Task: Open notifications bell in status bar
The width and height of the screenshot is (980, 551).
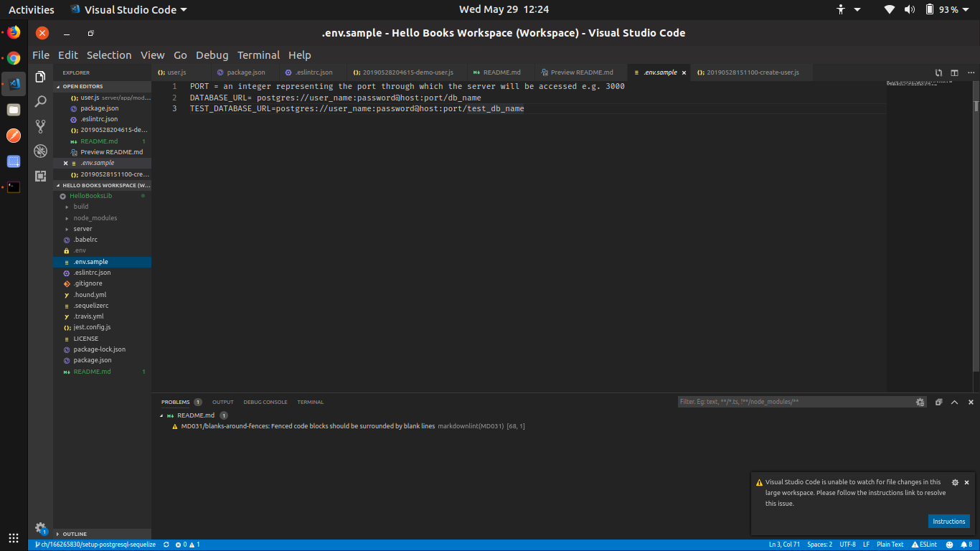Action: 966,545
